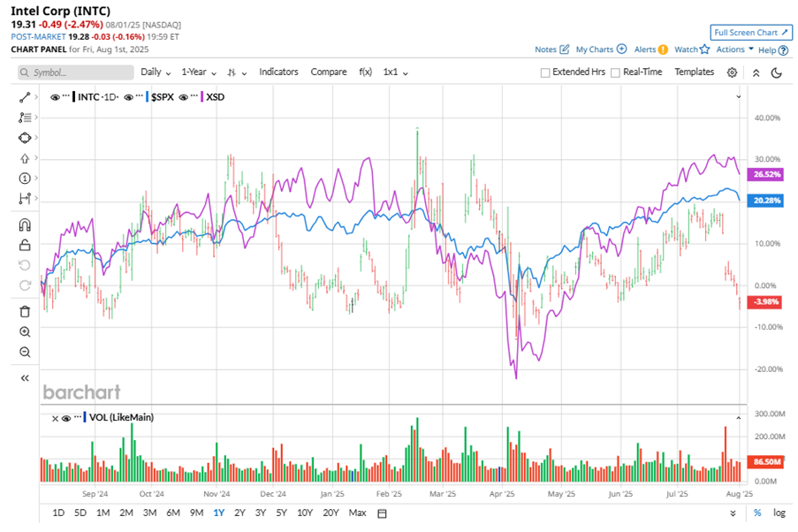Click the double up-arrow collapse icon

(756, 72)
